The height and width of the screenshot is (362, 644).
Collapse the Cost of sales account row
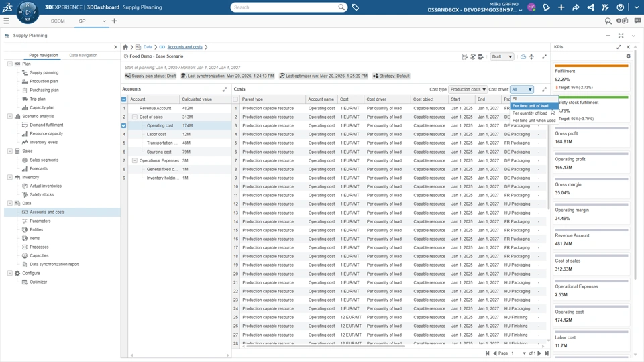[134, 117]
